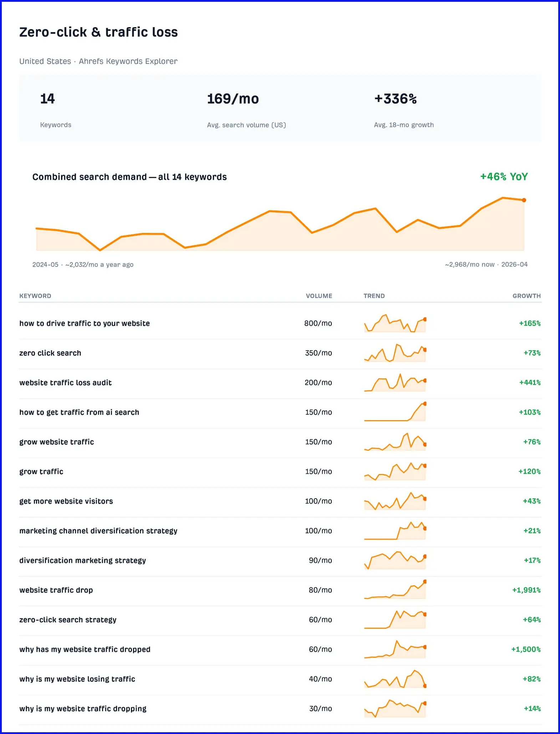The height and width of the screenshot is (734, 560).
Task: Click the '90/mo' volume cell
Action: (x=320, y=560)
